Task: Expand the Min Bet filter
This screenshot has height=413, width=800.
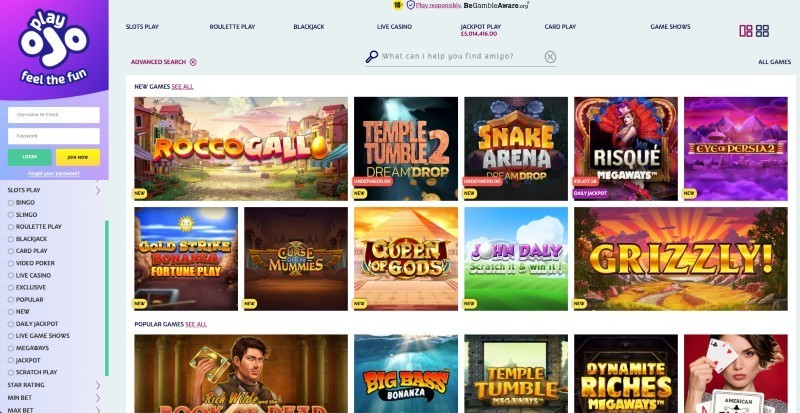Action: coord(98,398)
